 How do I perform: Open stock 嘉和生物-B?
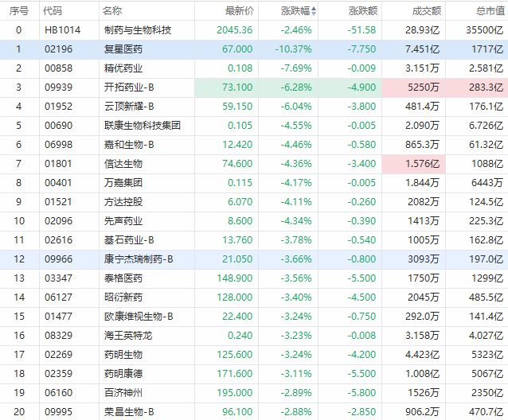tap(129, 145)
